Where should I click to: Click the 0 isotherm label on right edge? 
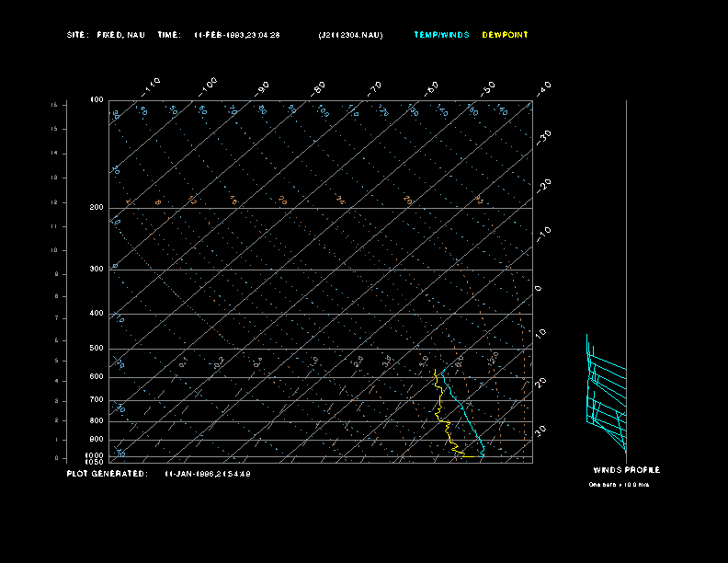[x=539, y=288]
